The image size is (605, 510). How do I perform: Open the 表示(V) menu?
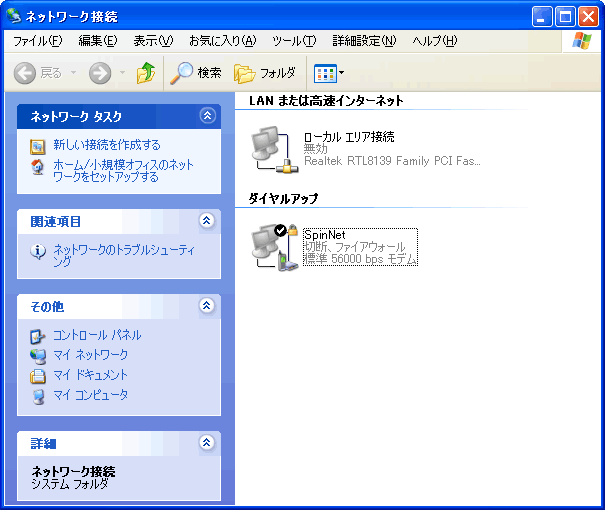(153, 41)
